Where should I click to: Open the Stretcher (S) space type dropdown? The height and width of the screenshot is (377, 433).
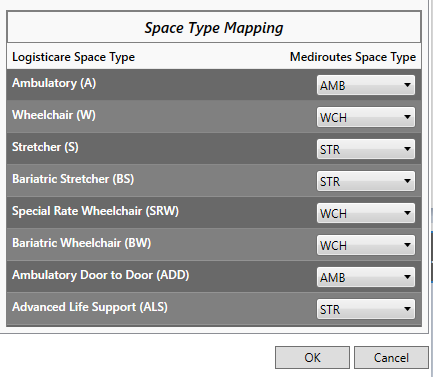pyautogui.click(x=366, y=149)
